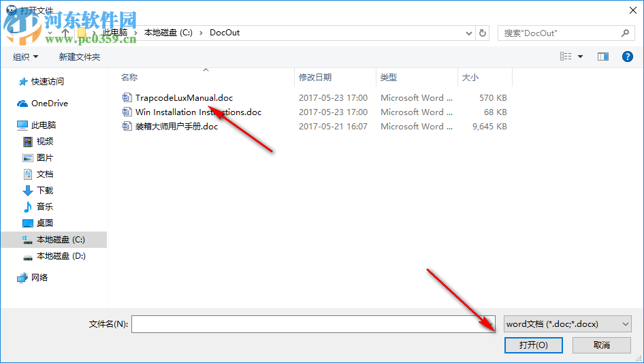Click the 桌面 desktop icon
This screenshot has width=644, height=363.
point(27,223)
